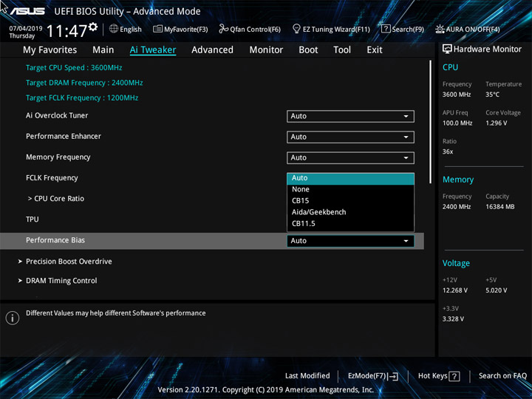The height and width of the screenshot is (399, 532).
Task: Open the Exit tab
Action: [x=375, y=50]
